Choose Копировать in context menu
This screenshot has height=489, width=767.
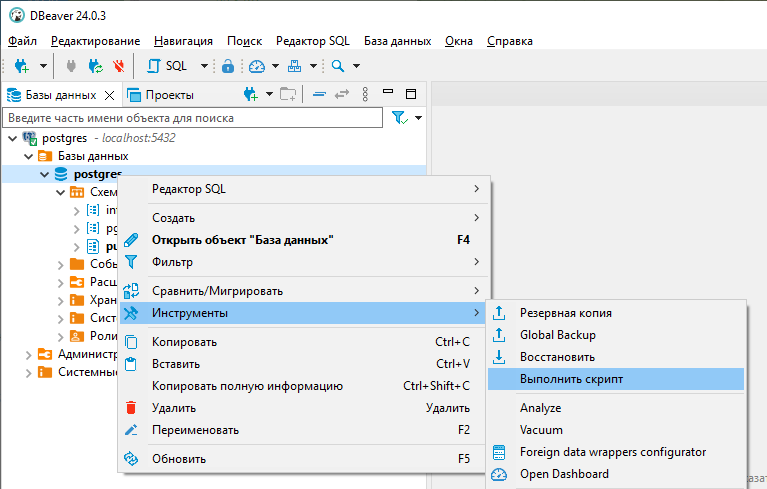[x=304, y=342]
